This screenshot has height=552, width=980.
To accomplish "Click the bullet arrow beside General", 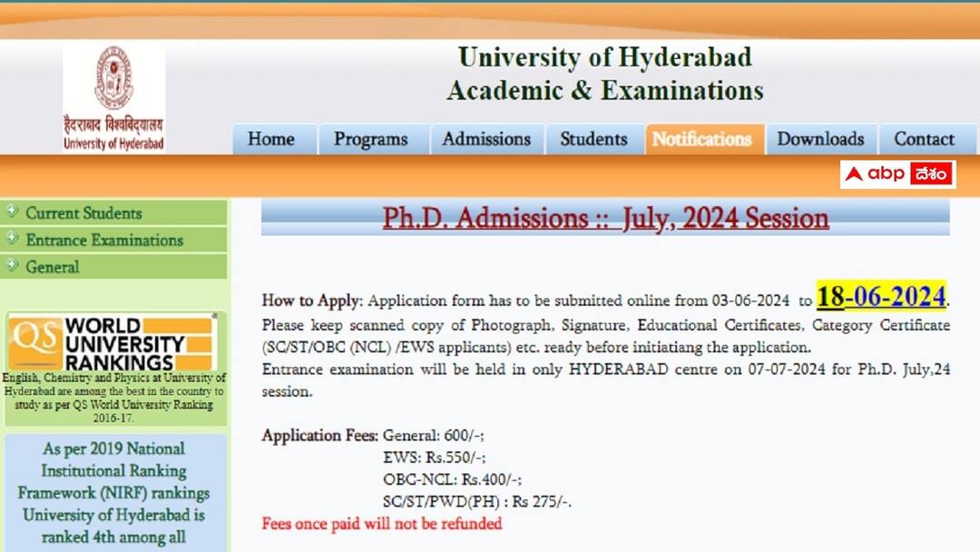I will click(12, 267).
